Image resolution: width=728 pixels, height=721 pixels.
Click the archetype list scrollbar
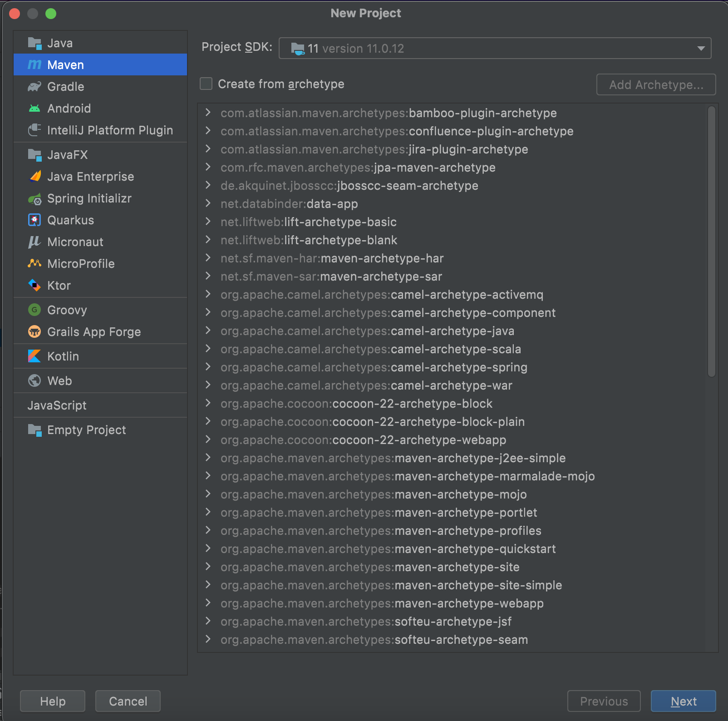tap(711, 242)
